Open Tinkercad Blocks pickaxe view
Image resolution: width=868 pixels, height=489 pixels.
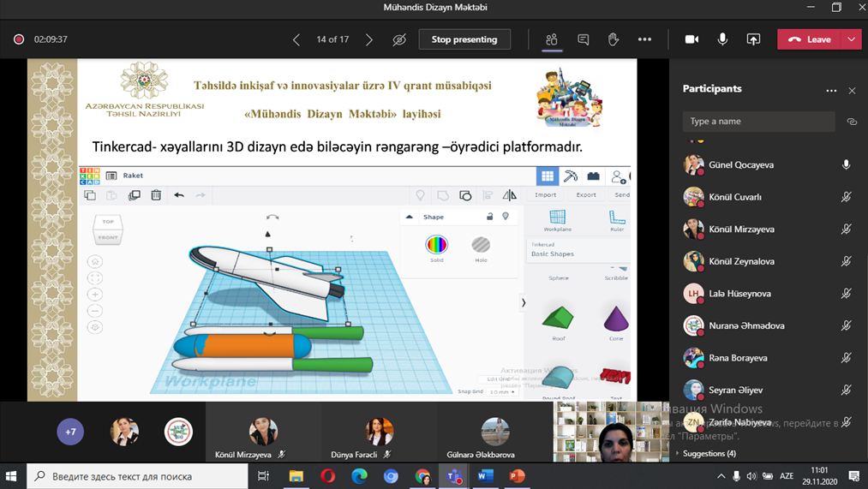[570, 176]
